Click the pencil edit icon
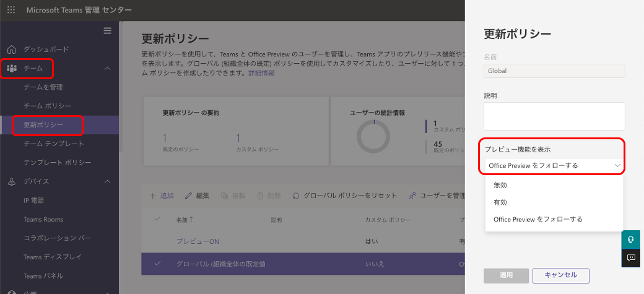644x294 pixels. (188, 196)
